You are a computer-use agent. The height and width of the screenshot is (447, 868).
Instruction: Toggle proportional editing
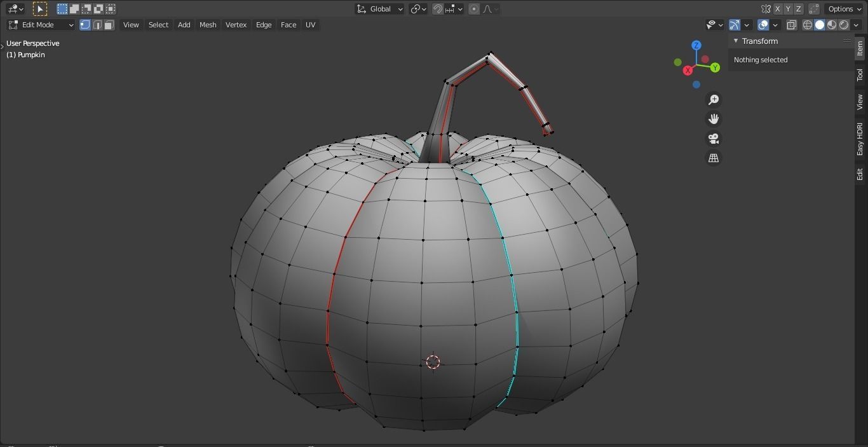474,9
